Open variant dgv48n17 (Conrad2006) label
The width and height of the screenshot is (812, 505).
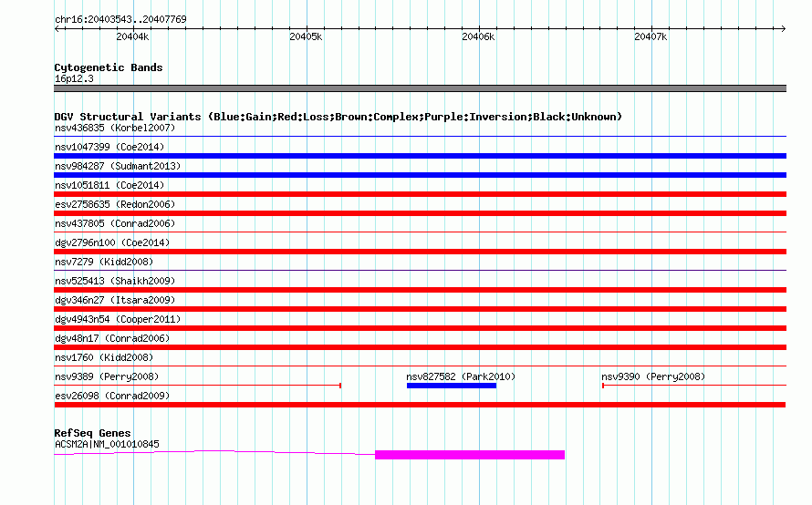112,338
